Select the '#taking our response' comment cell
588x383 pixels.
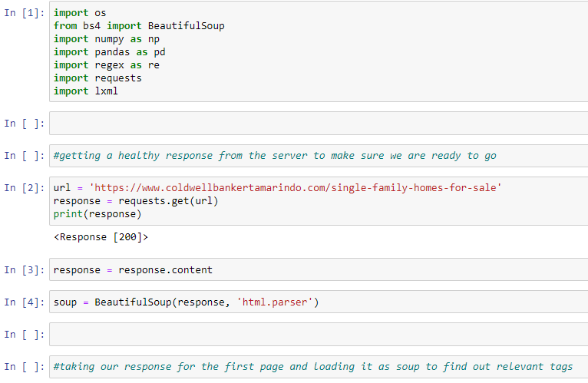click(319, 367)
